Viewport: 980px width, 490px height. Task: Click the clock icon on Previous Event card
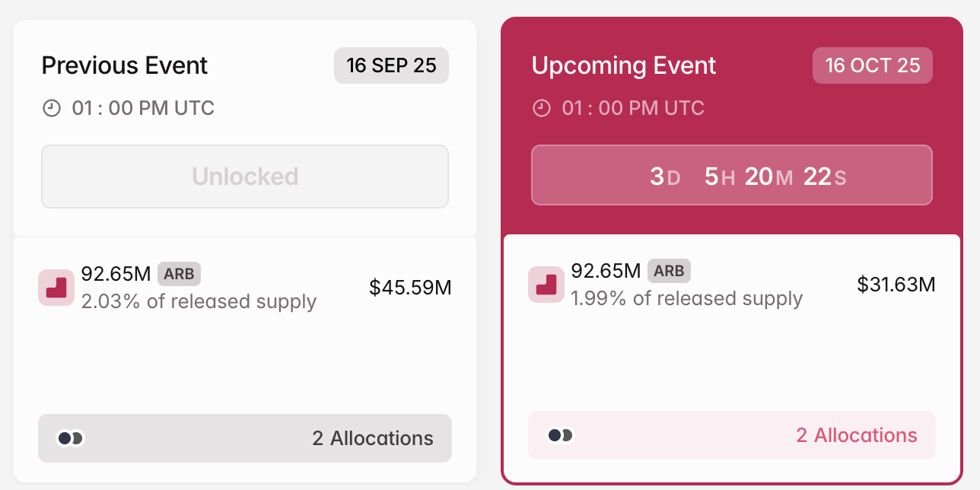(51, 107)
